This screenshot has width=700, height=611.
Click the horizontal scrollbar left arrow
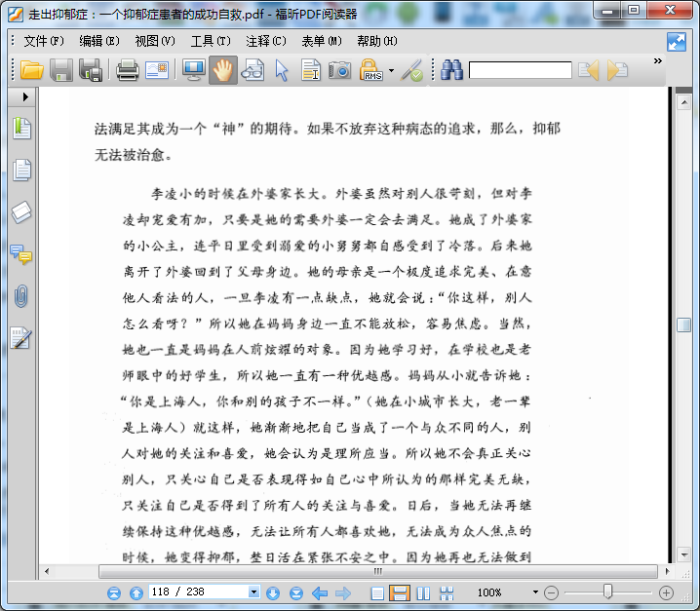[x=47, y=571]
